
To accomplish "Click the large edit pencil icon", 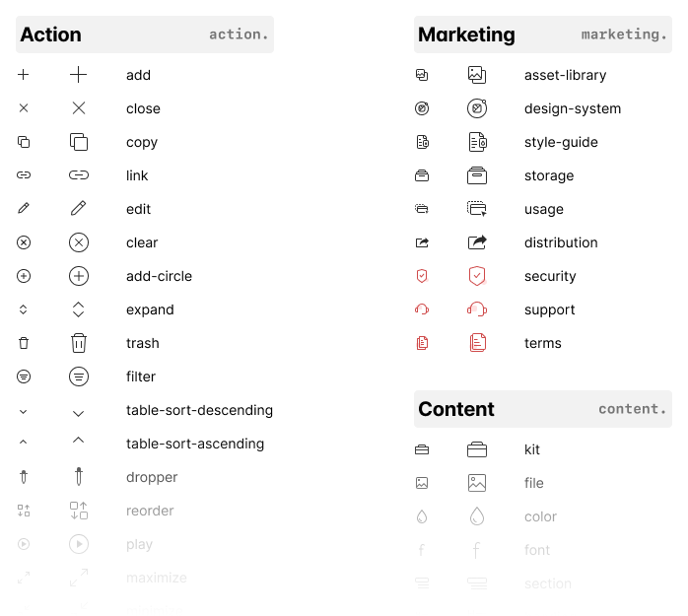I will [79, 209].
